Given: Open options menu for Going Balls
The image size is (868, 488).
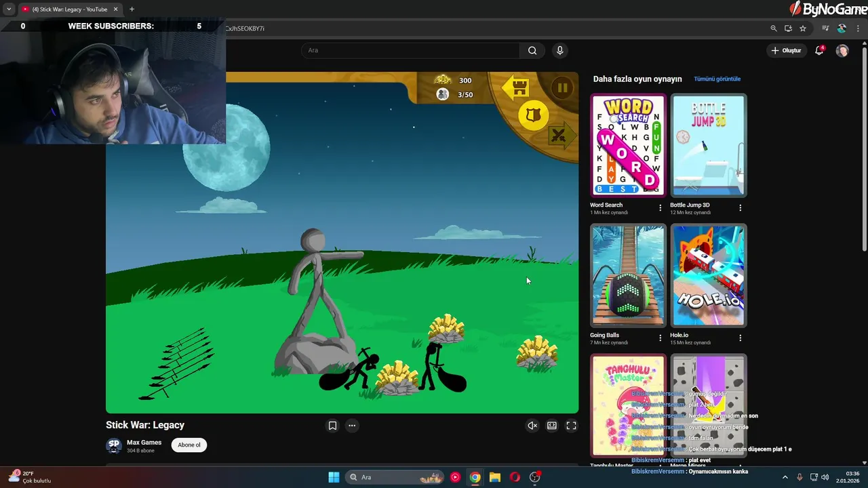Looking at the screenshot, I should pos(660,338).
